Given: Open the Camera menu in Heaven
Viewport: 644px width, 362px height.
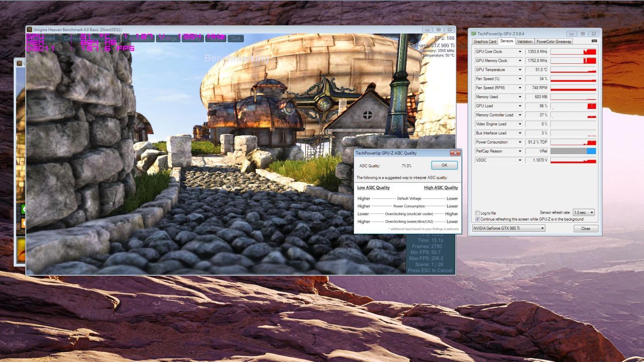Looking at the screenshot, I should [x=72, y=39].
